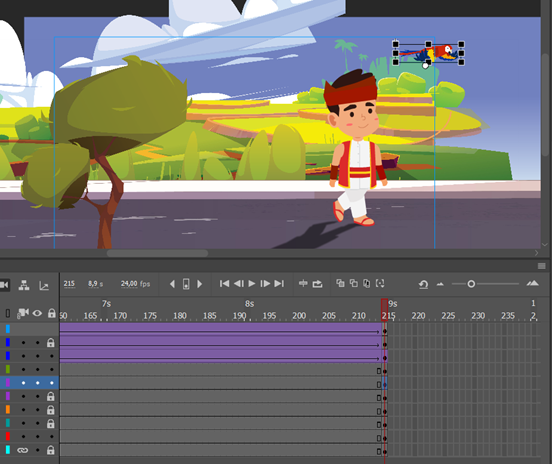The height and width of the screenshot is (464, 552).
Task: Click frame 200 on the timeline ruler
Action: point(299,315)
